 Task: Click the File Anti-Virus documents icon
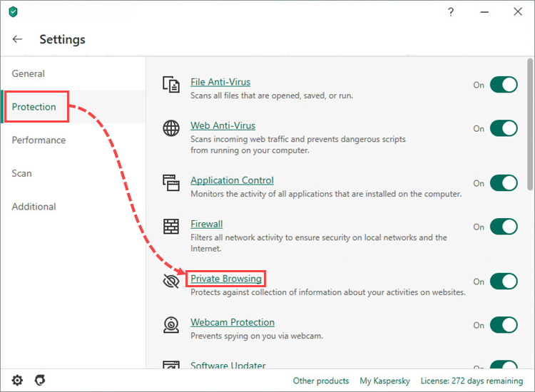pyautogui.click(x=171, y=85)
